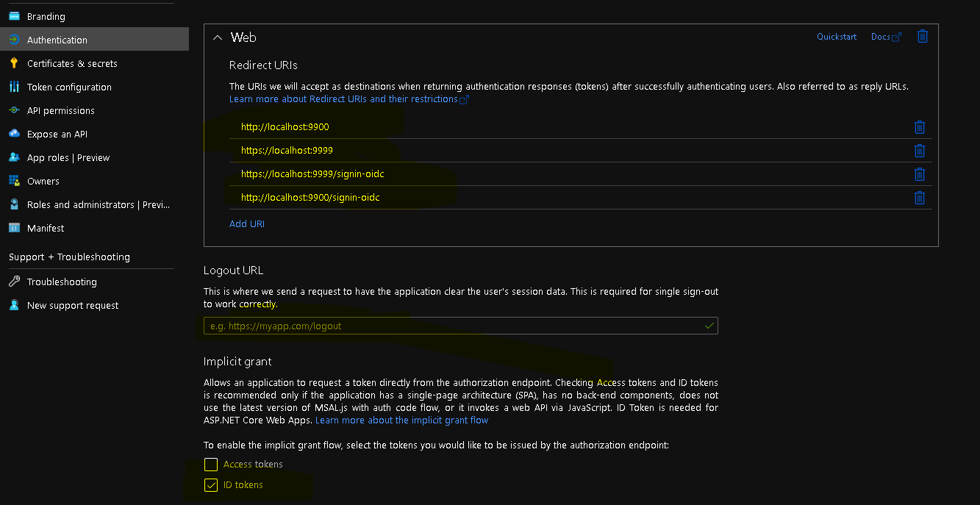Delete http://localhost:9900/signin-oidc redirect URI
The height and width of the screenshot is (505, 980).
[919, 198]
